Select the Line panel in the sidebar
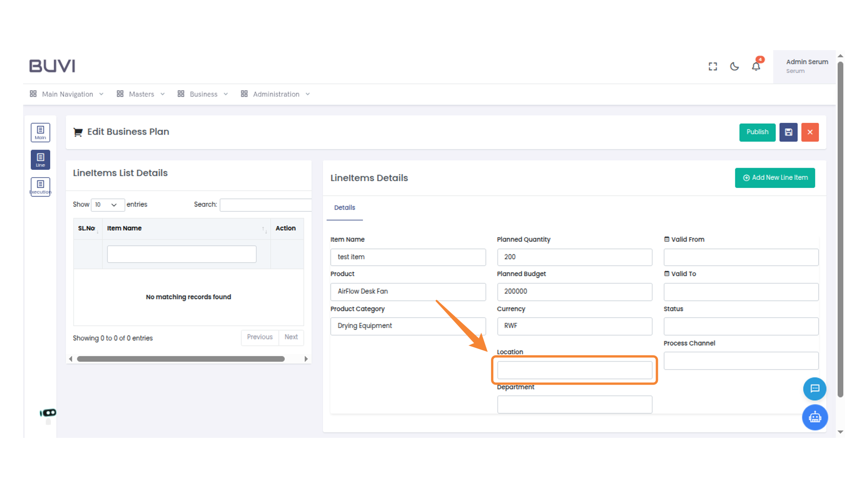 [x=40, y=160]
